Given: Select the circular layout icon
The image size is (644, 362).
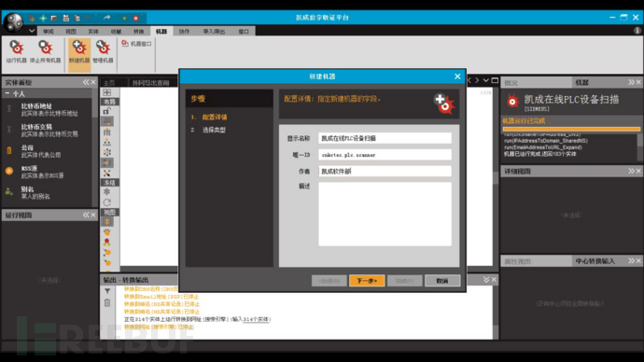Looking at the screenshot, I should pyautogui.click(x=107, y=153).
